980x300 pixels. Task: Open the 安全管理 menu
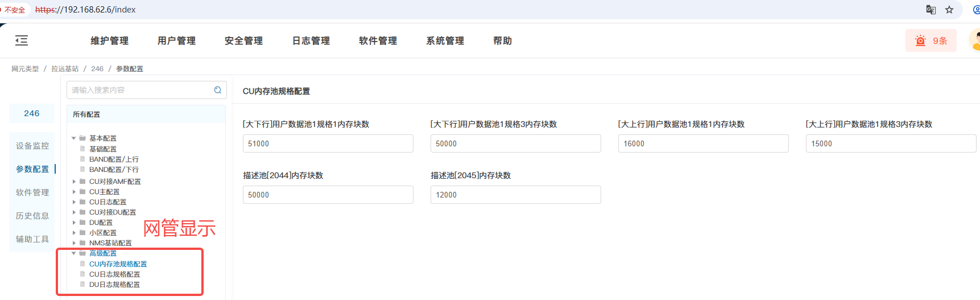(x=243, y=41)
